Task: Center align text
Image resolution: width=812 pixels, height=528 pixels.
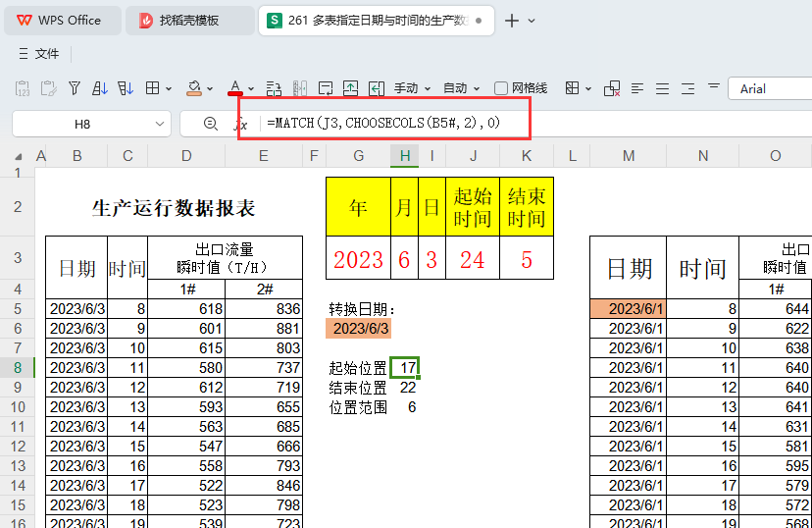Action: coord(662,88)
